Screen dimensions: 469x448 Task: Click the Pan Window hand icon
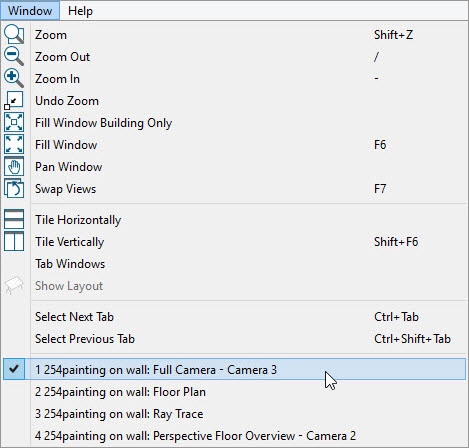tap(14, 166)
